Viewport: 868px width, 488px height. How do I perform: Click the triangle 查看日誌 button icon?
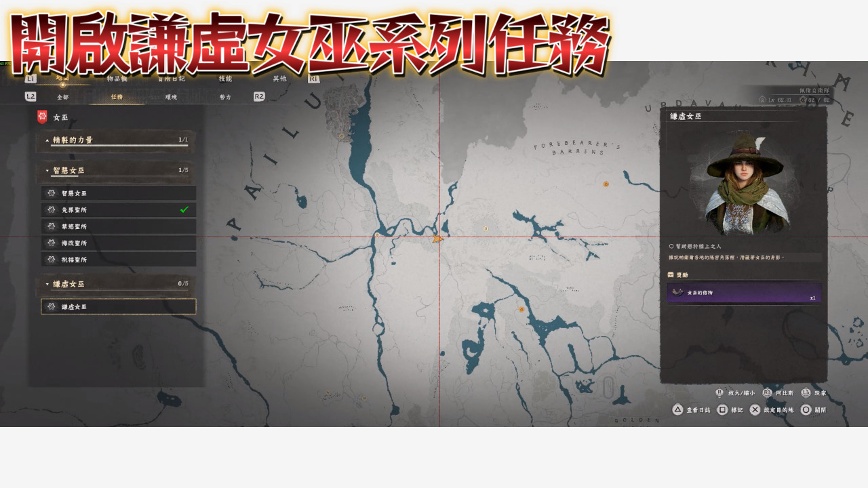(x=677, y=409)
